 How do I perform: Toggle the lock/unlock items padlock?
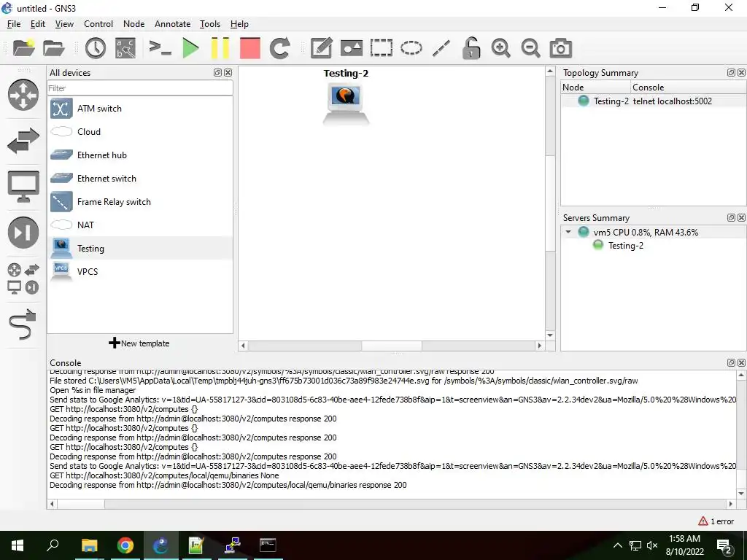point(471,48)
